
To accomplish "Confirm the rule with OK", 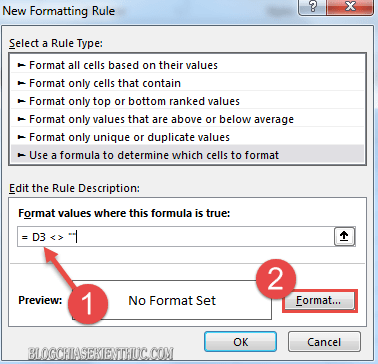I will [240, 342].
